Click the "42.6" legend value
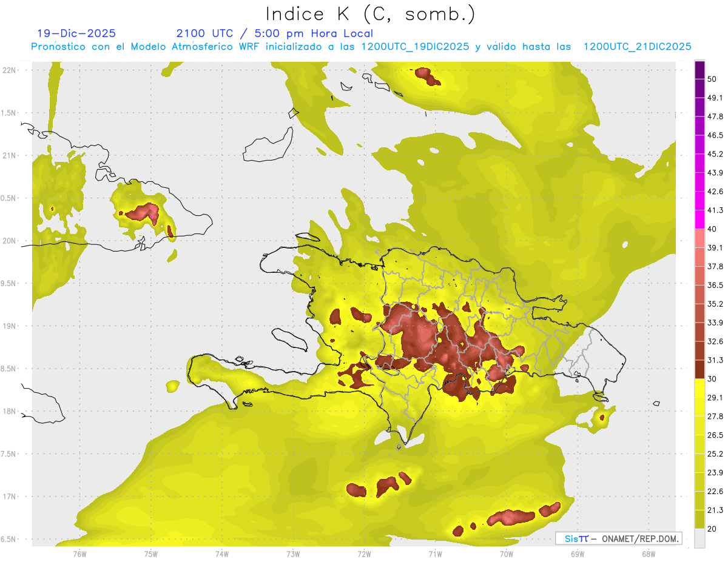The height and width of the screenshot is (562, 728). pos(715,192)
